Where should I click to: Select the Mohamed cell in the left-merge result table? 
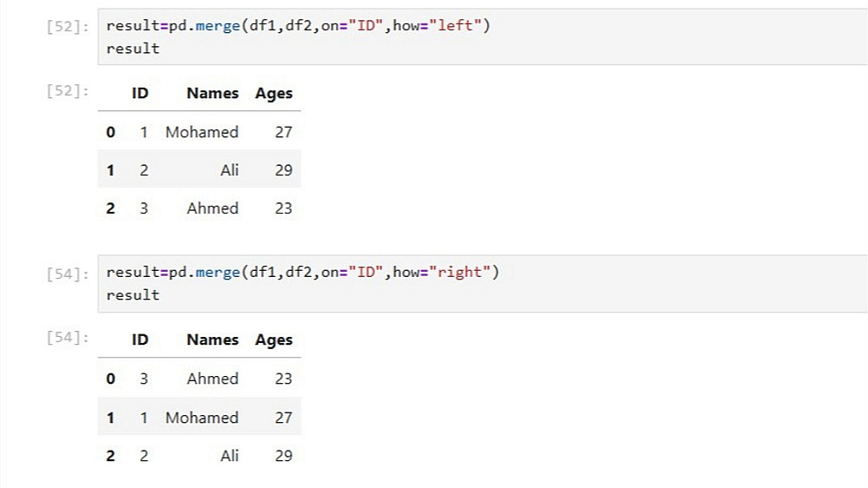pyautogui.click(x=201, y=132)
